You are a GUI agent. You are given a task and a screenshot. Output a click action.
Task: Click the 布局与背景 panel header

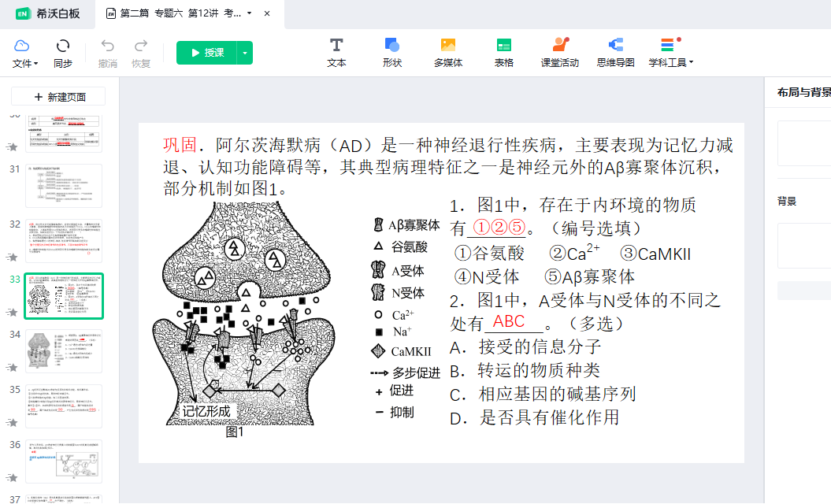pyautogui.click(x=803, y=92)
